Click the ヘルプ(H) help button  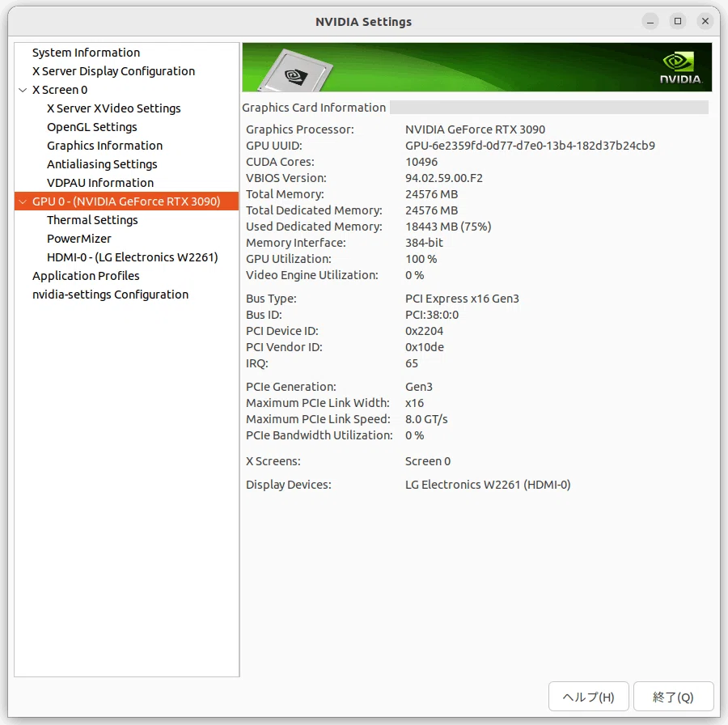point(588,696)
